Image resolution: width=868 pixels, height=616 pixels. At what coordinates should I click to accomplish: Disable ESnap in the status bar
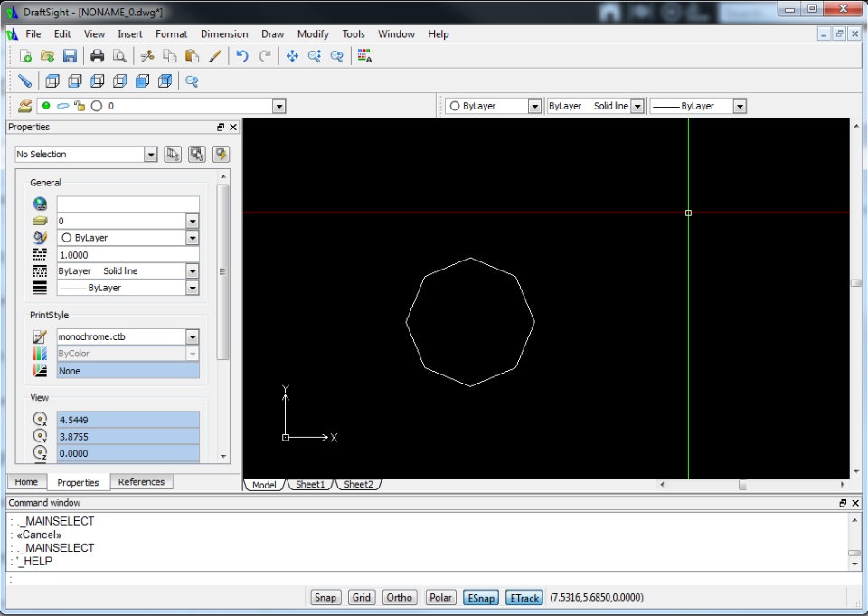[479, 597]
